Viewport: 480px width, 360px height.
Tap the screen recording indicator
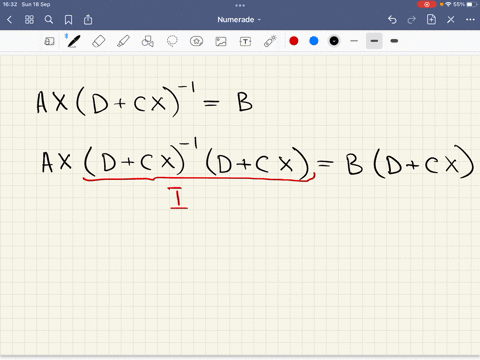click(x=427, y=4)
